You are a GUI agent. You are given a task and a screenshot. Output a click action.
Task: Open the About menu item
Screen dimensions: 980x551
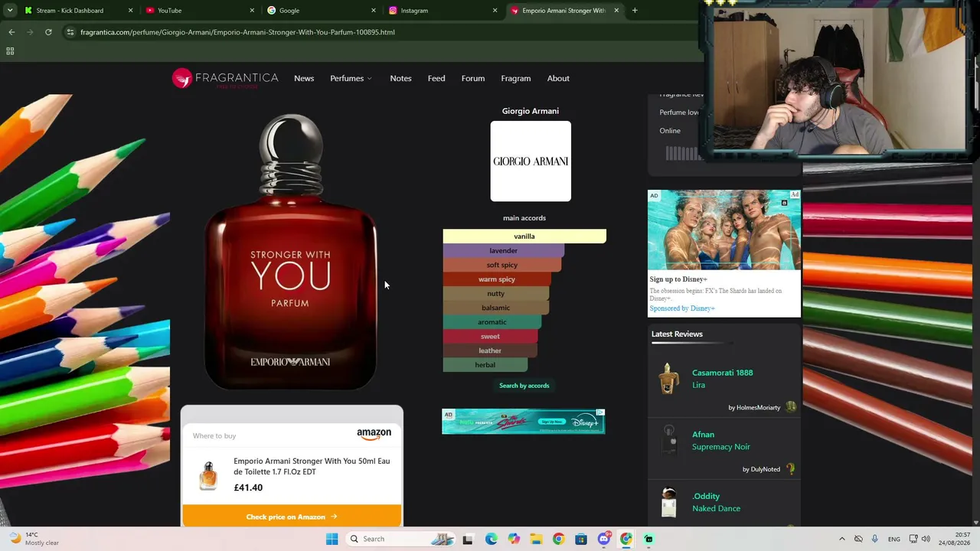(558, 78)
